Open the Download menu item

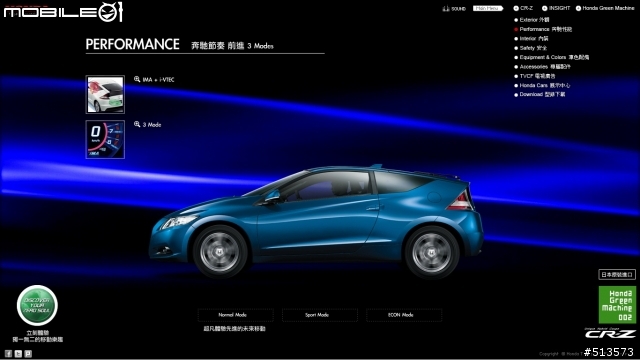[x=540, y=94]
